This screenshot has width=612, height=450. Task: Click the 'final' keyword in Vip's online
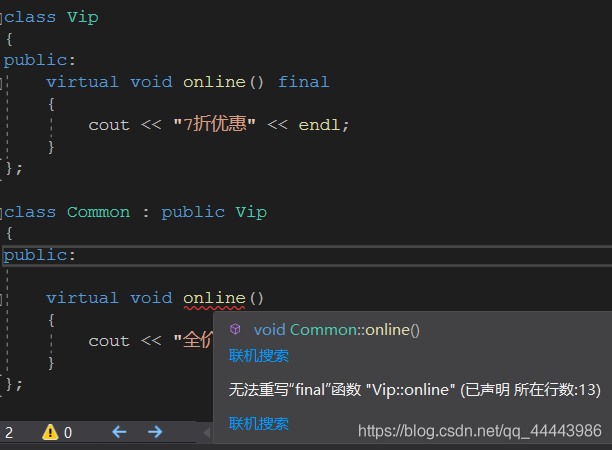click(x=304, y=82)
